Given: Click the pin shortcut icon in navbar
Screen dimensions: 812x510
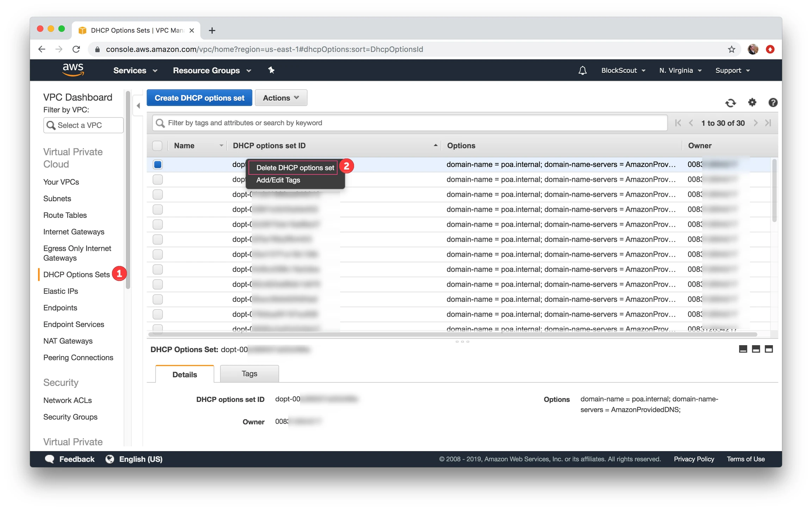Looking at the screenshot, I should point(271,70).
